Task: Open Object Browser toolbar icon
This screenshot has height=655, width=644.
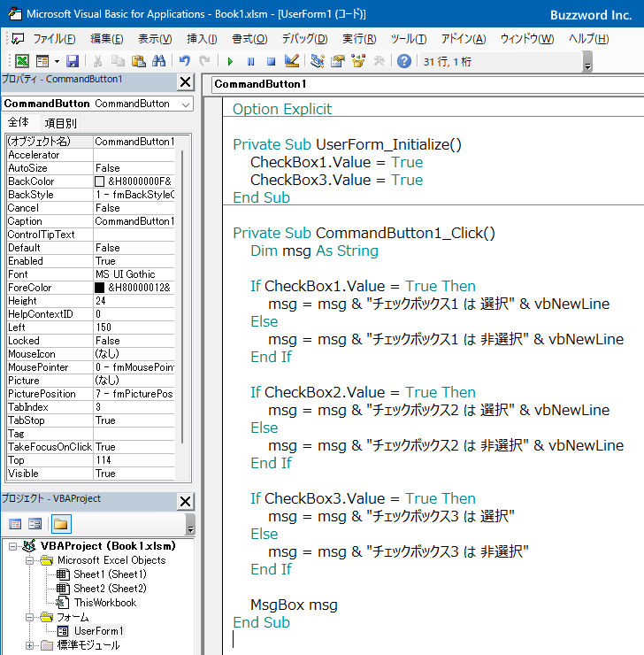Action: tap(358, 61)
